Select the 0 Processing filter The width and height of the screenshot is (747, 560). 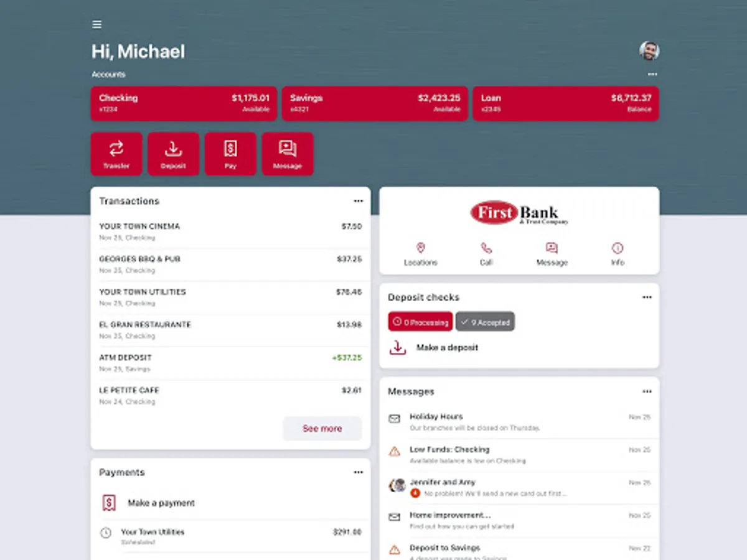[x=420, y=322]
